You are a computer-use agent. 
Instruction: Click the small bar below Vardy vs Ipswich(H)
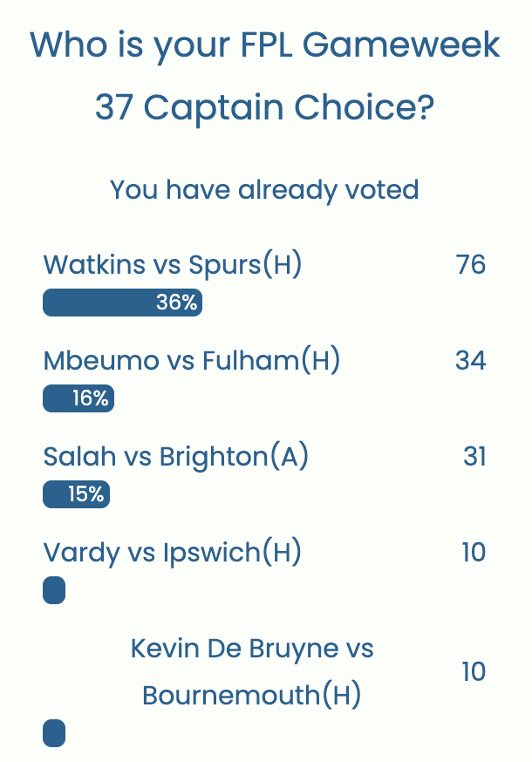tap(53, 590)
